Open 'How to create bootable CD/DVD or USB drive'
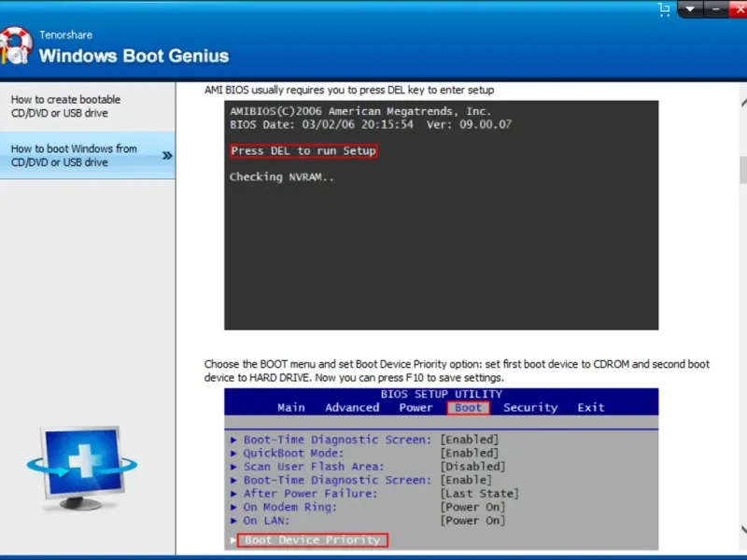This screenshot has width=747, height=560. coord(88,106)
